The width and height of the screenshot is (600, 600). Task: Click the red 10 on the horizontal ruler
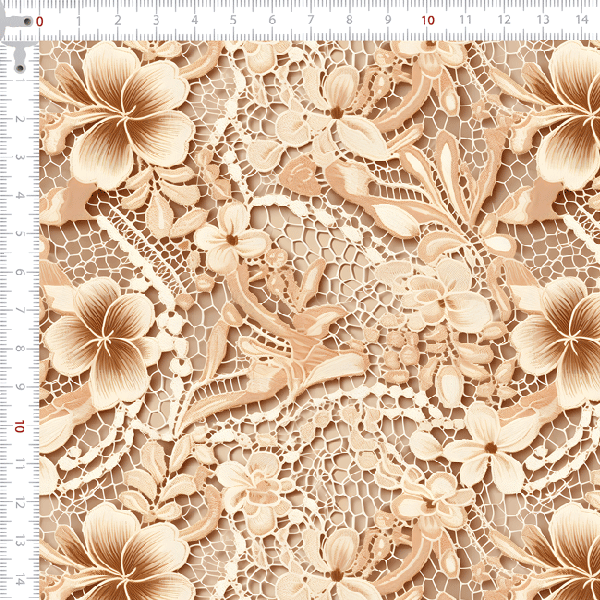point(428,20)
